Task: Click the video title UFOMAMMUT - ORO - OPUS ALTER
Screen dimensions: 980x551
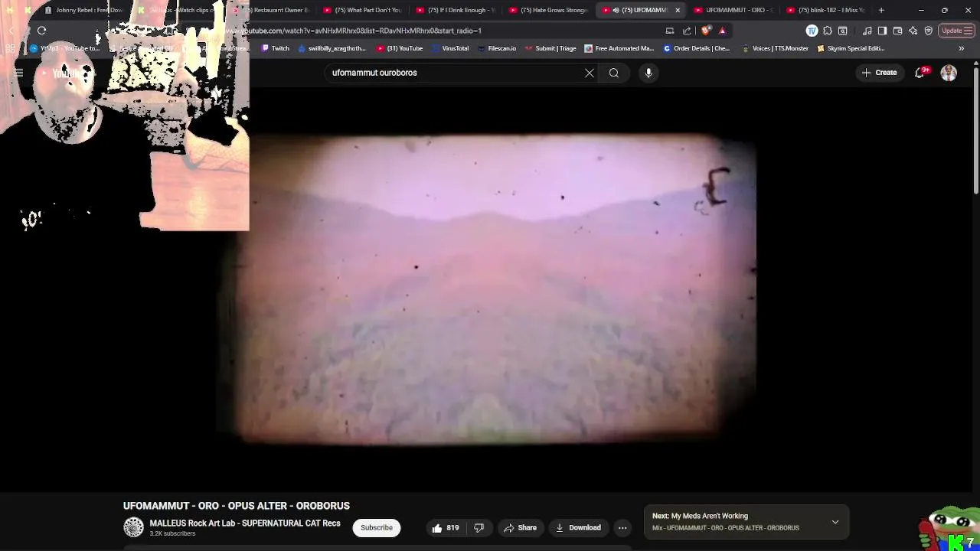Action: [x=237, y=506]
